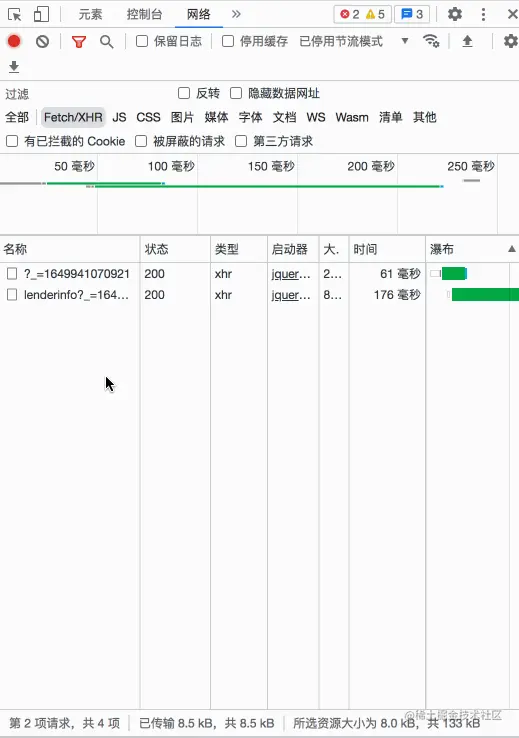The image size is (519, 738).
Task: Stop recording with the red record button
Action: [14, 41]
